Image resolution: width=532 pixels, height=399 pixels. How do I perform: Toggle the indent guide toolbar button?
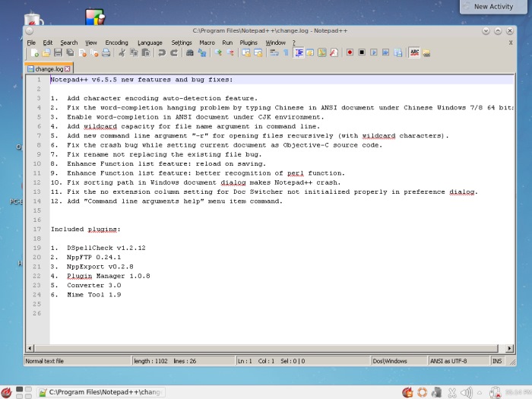(x=299, y=52)
